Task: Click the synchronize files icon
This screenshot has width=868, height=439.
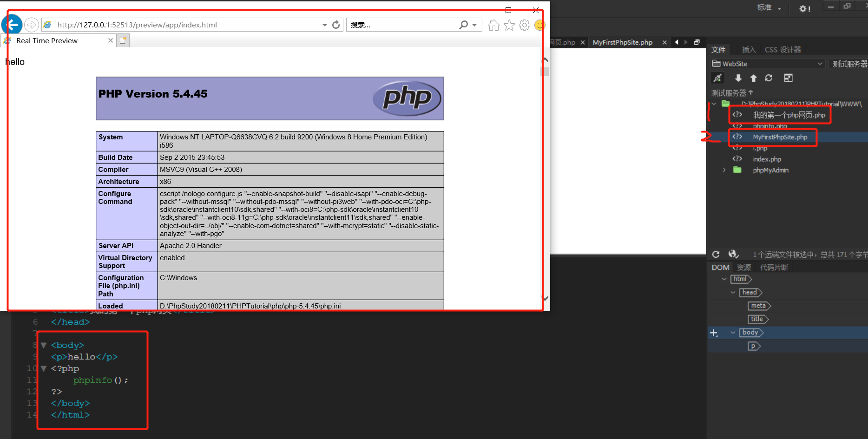Action: (x=769, y=78)
